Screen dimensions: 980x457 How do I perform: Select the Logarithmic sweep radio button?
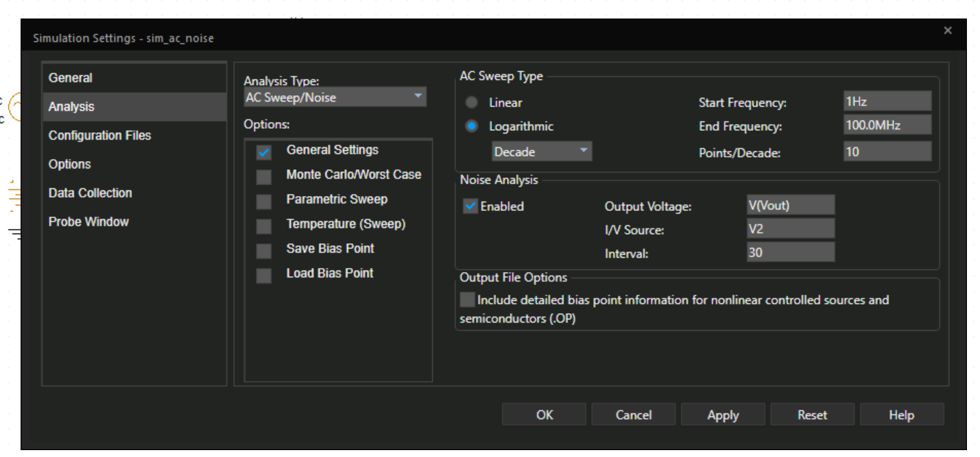[x=472, y=127]
